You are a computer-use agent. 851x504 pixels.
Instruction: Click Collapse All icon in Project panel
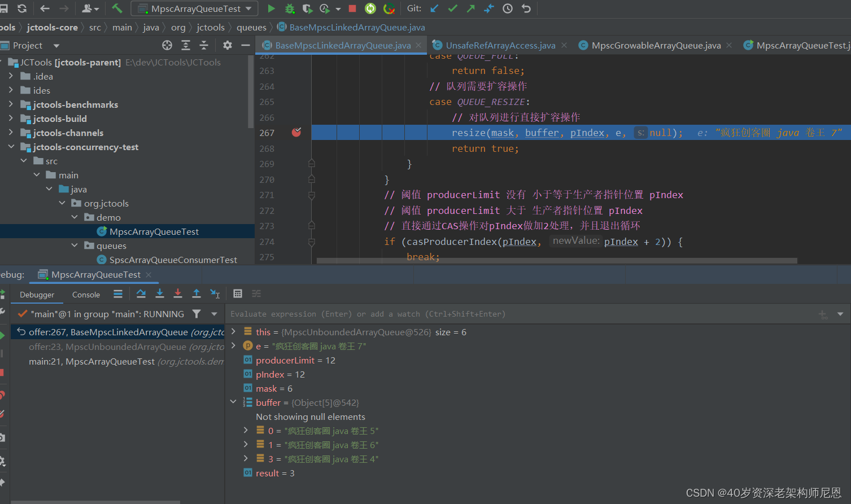(204, 45)
